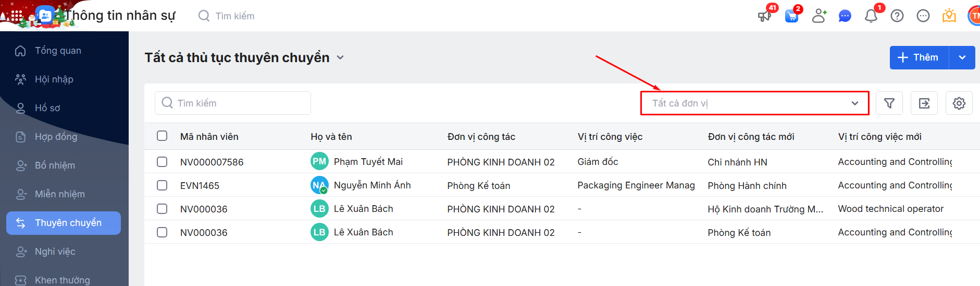The height and width of the screenshot is (286, 980).
Task: Open the 'Tất cả đơn vị' dropdown
Action: click(x=754, y=103)
